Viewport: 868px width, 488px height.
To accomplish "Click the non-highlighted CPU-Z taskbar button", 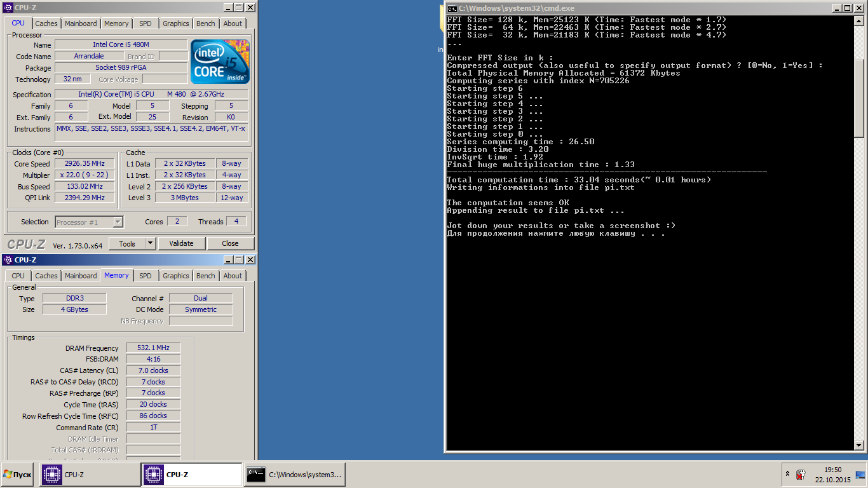I will pyautogui.click(x=90, y=475).
